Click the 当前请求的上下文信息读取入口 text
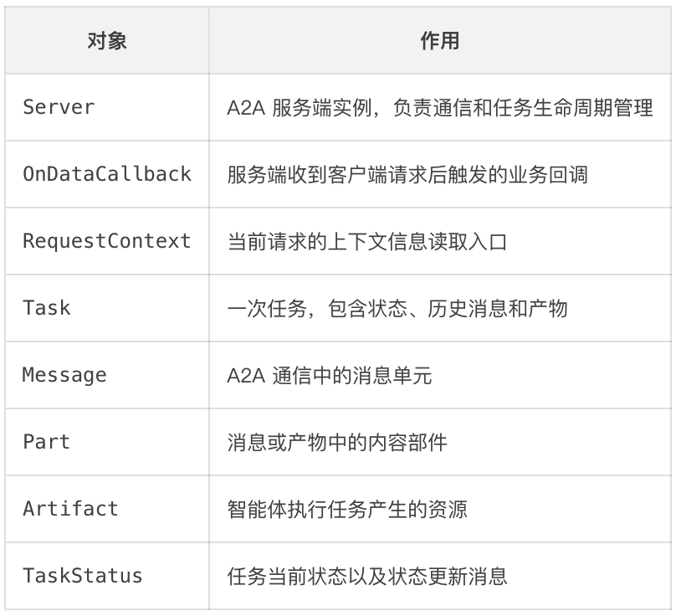This screenshot has width=676, height=616. (367, 242)
